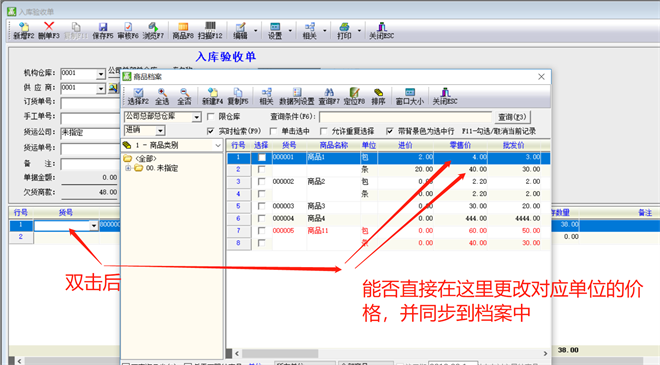Open the 公司总部总仓库 warehouse dropdown
This screenshot has width=660, height=365.
pos(197,117)
